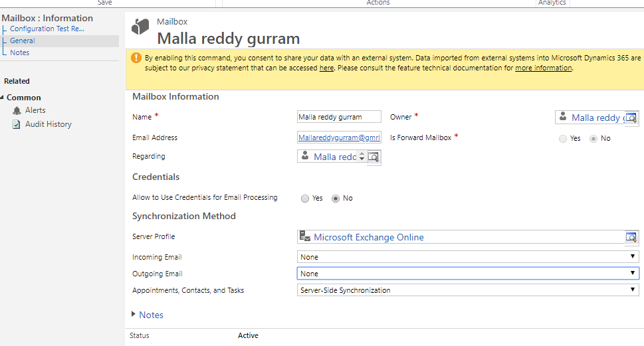Click the Regarding user icon
Viewport: 644px width, 346px height.
pyautogui.click(x=305, y=155)
